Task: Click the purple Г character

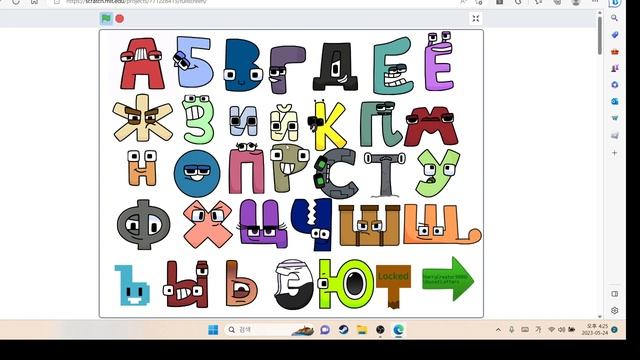Action: [x=287, y=69]
